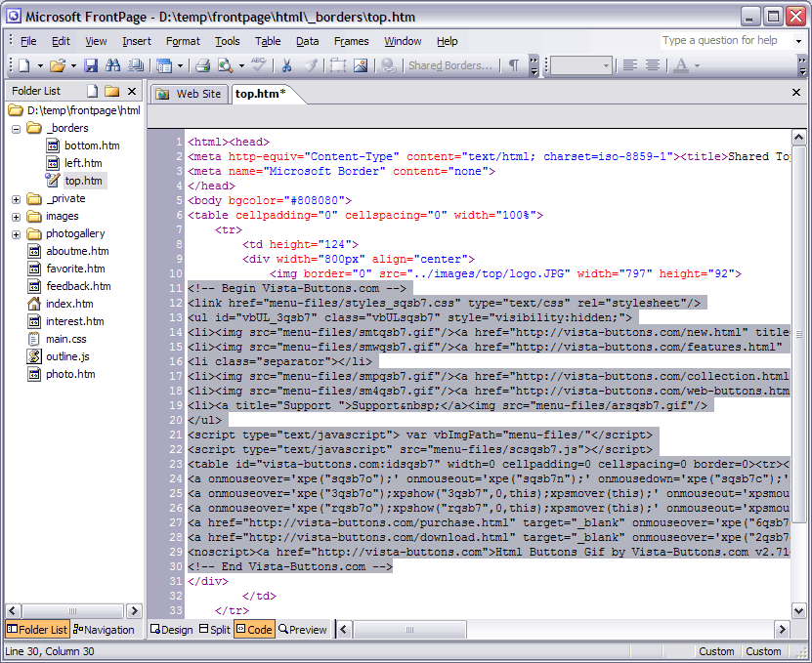This screenshot has height=663, width=812.
Task: Close the Folder List pane
Action: (x=132, y=91)
